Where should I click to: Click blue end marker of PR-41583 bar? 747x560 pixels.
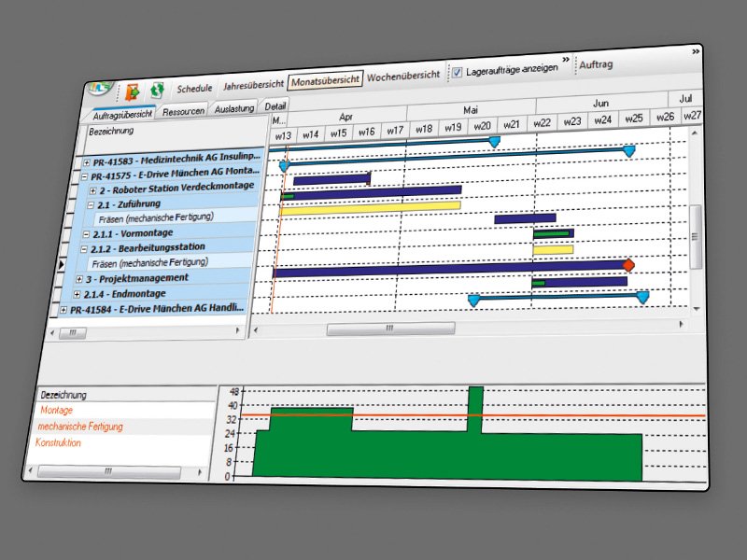click(495, 142)
